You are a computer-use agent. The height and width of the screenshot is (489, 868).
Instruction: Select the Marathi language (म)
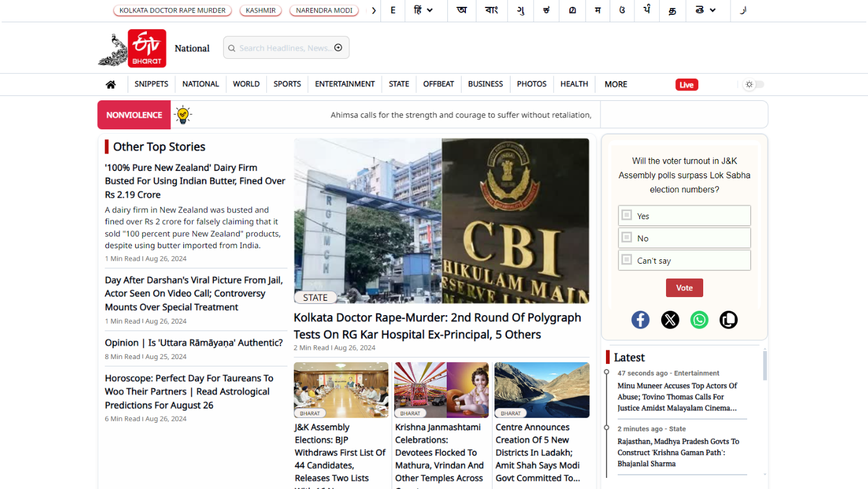click(597, 11)
